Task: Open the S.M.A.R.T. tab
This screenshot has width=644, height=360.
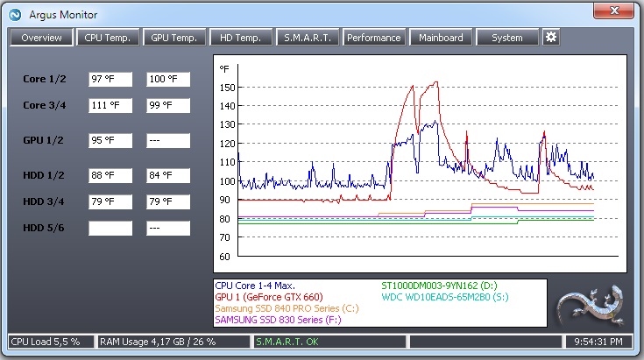Action: (x=308, y=38)
